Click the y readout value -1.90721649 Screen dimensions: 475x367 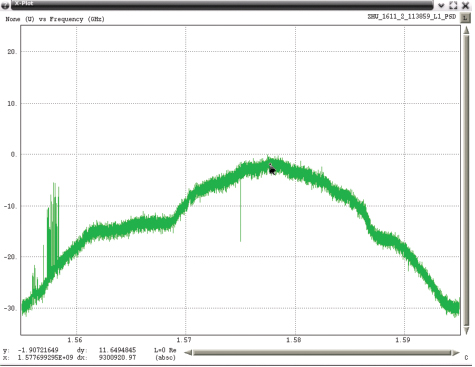click(38, 350)
